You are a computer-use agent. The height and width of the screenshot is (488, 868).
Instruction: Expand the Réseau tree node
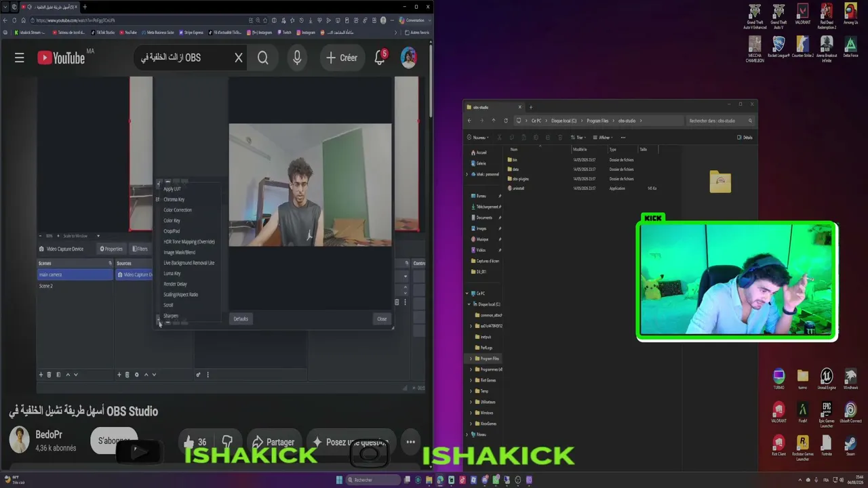tap(467, 434)
